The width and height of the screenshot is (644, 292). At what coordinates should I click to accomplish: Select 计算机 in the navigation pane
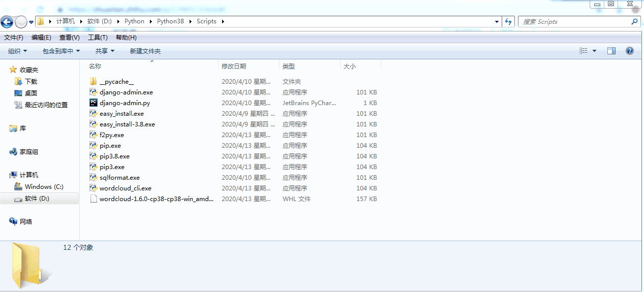[x=29, y=175]
